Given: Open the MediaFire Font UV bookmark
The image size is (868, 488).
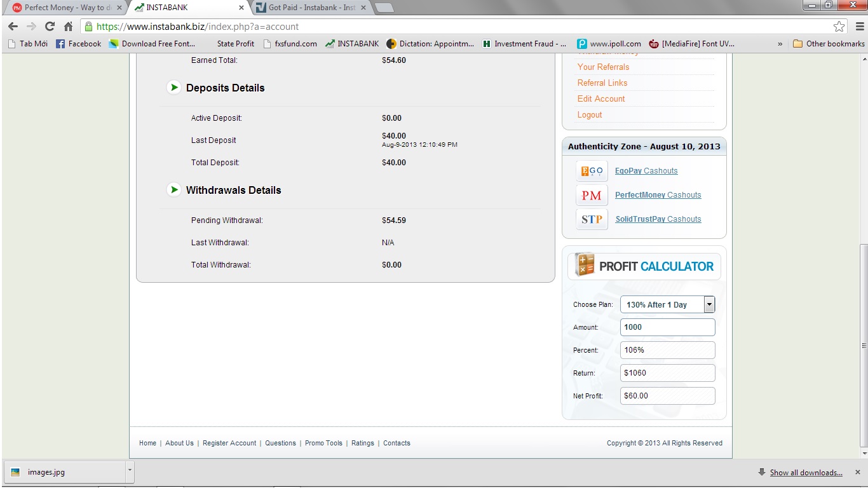Looking at the screenshot, I should pyautogui.click(x=691, y=44).
